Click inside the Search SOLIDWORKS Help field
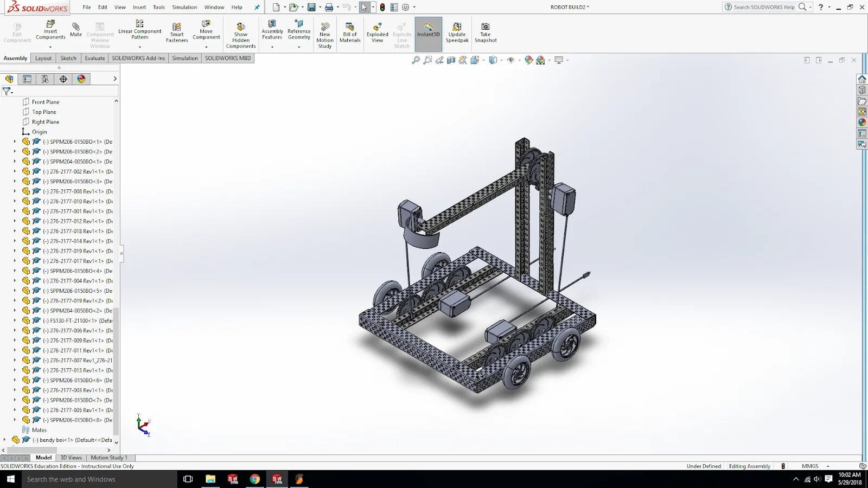This screenshot has height=488, width=868. click(766, 7)
